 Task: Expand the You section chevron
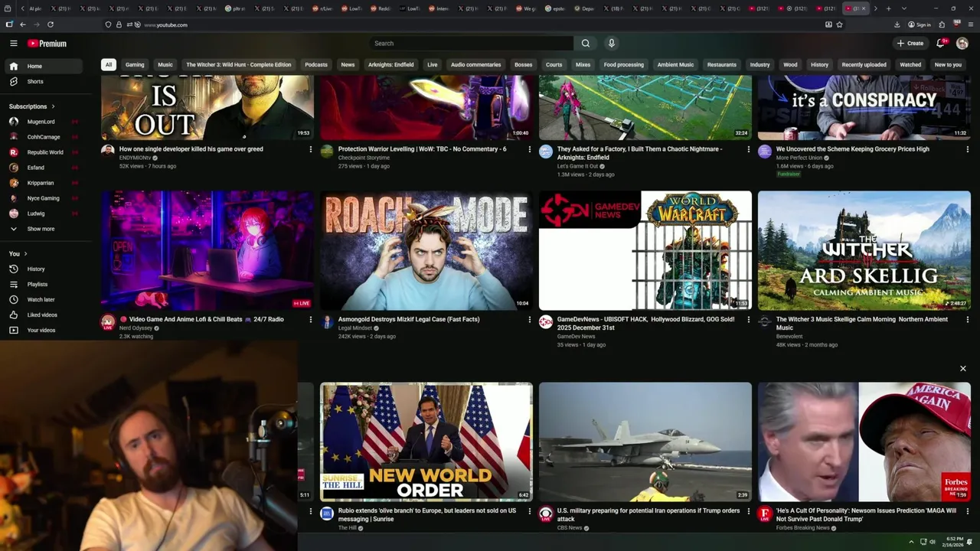pos(25,253)
